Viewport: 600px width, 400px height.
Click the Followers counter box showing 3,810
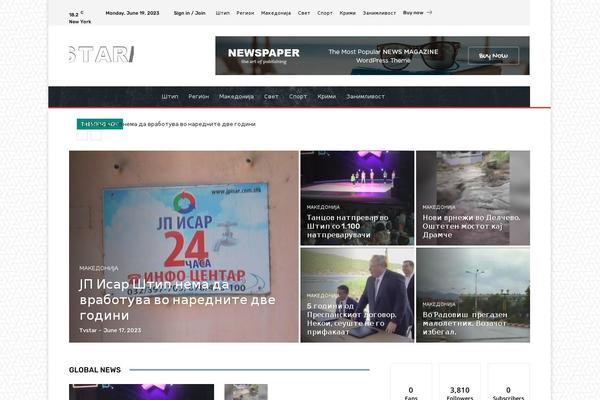[459, 391]
